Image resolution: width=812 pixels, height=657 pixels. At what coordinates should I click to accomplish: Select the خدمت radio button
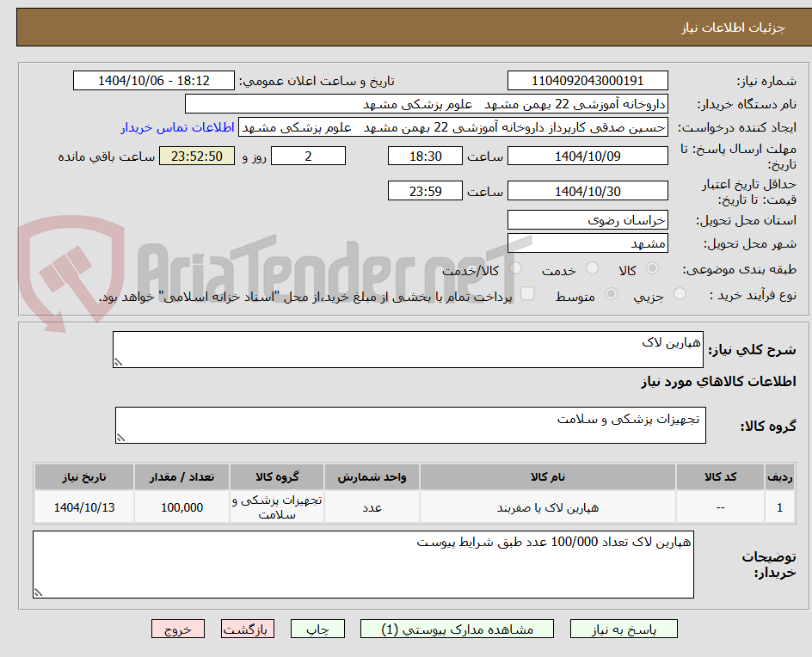click(x=591, y=268)
